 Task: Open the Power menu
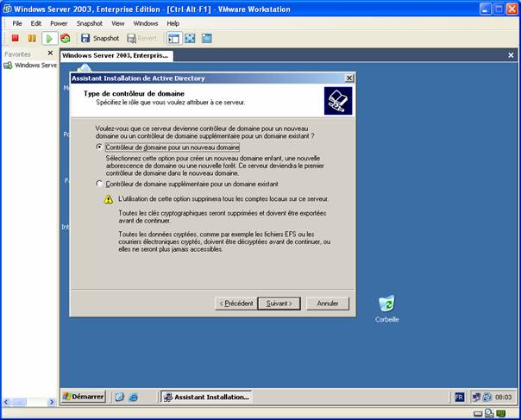59,23
